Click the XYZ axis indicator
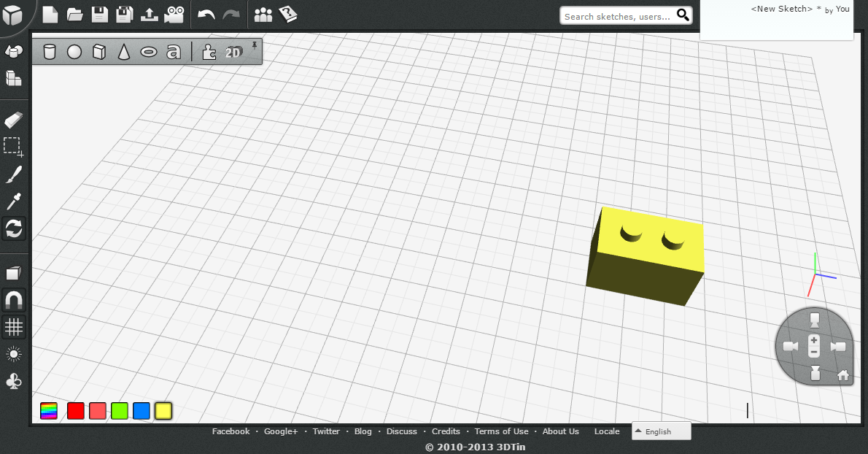The height and width of the screenshot is (454, 868). [x=821, y=274]
